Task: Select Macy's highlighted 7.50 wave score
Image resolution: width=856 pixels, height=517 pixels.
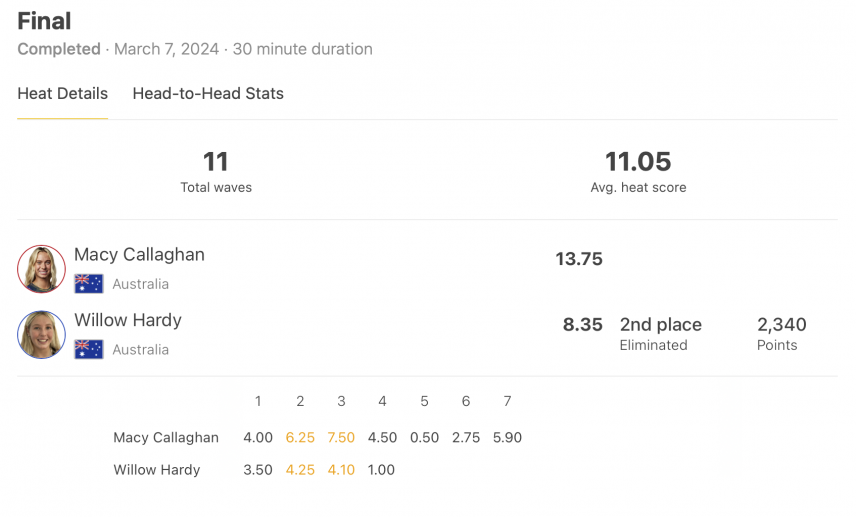Action: pyautogui.click(x=341, y=437)
